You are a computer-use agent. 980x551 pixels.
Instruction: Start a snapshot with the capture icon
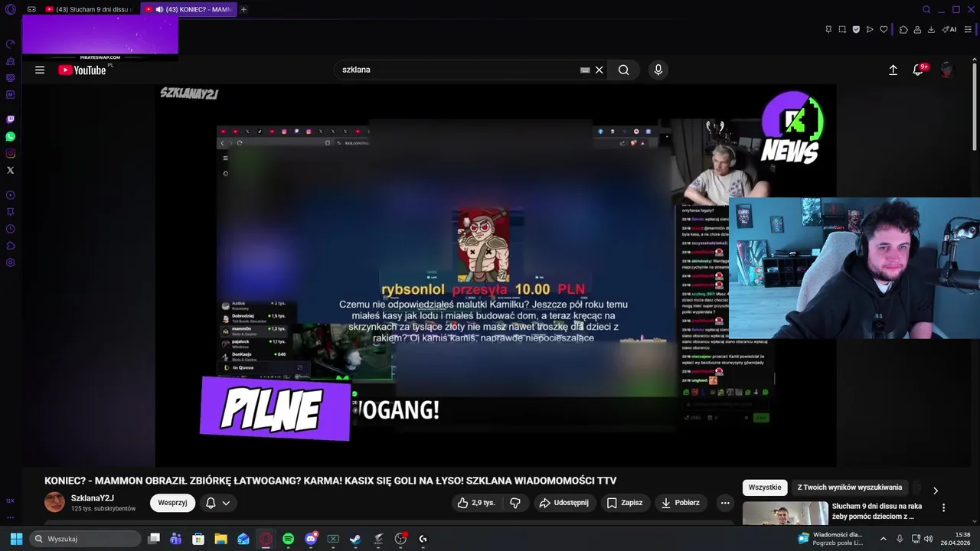click(842, 29)
